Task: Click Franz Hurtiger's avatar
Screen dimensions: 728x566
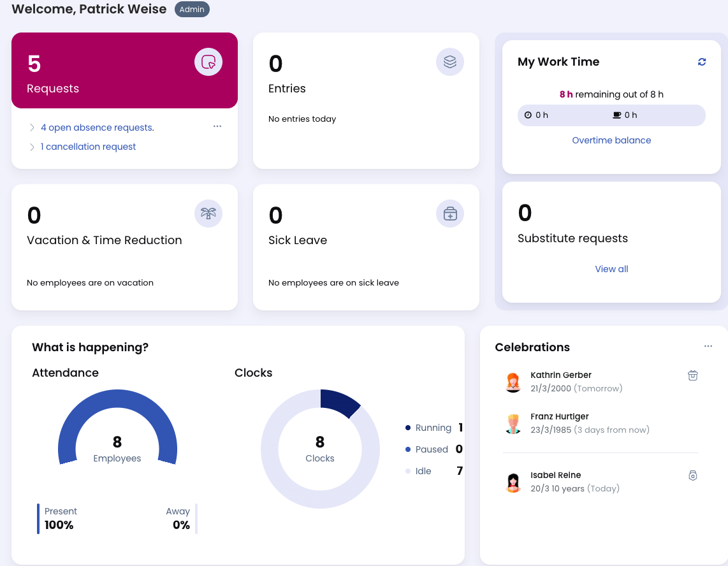Action: 513,423
